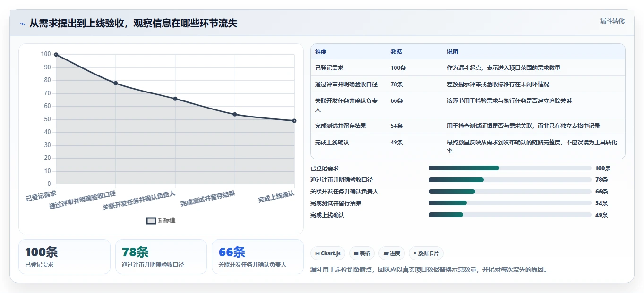
Task: Click the 49条 label beside the progress bar
Action: coord(601,215)
